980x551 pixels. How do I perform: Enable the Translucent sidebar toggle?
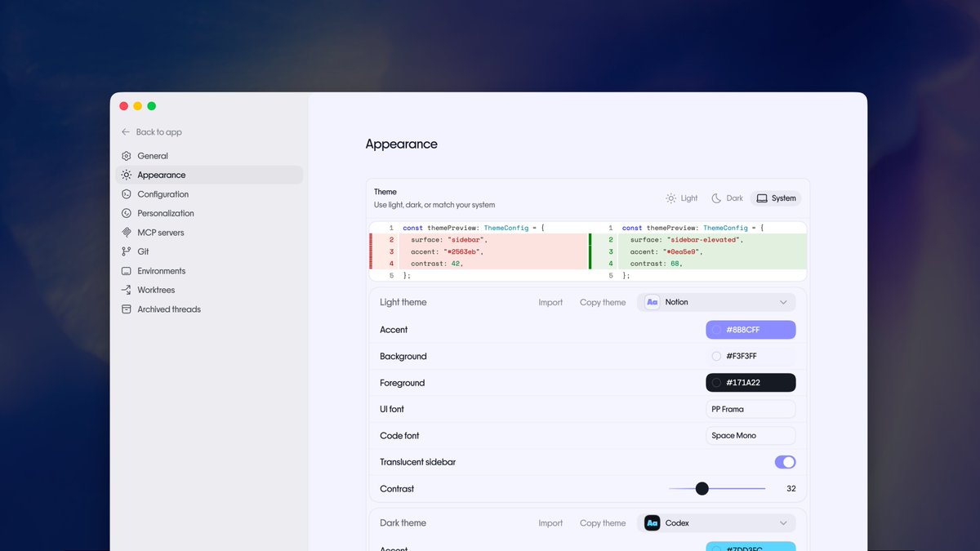(785, 461)
